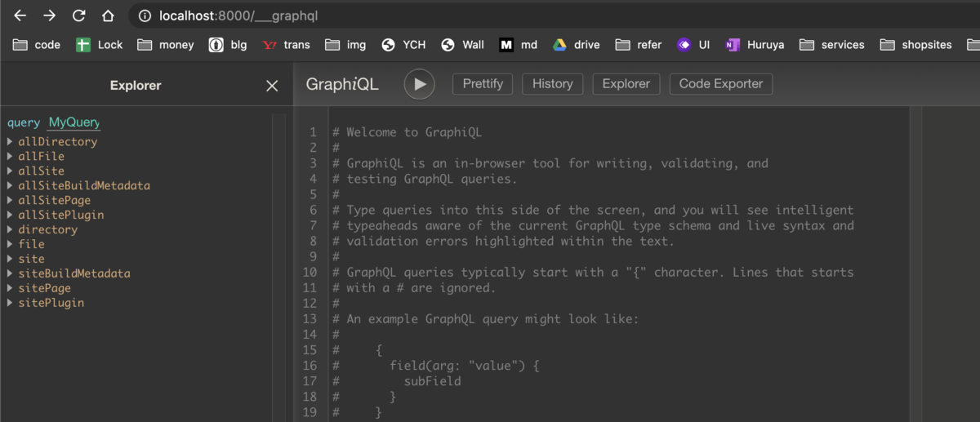Click the Explorer panel heading
The image size is (980, 422).
click(x=136, y=86)
